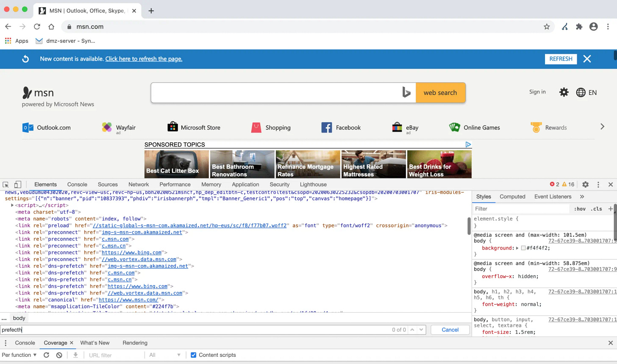Toggle the Content scripts checkbox
Image resolution: width=617 pixels, height=364 pixels.
194,355
